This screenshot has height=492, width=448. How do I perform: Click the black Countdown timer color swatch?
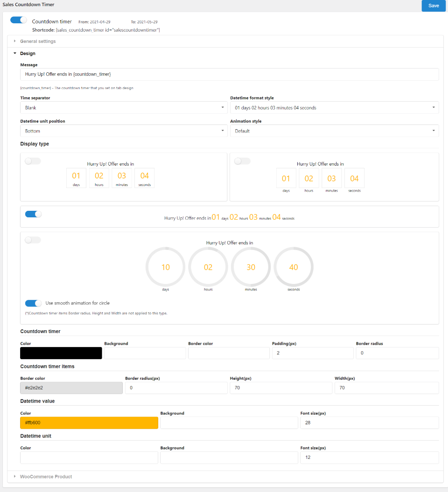(x=61, y=353)
